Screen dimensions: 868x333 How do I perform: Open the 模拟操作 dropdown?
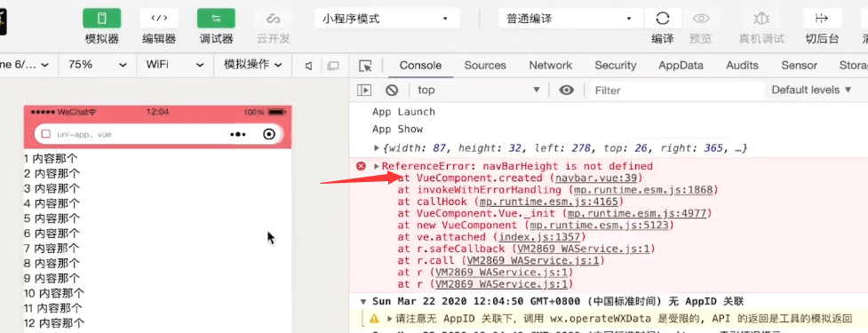pos(252,65)
